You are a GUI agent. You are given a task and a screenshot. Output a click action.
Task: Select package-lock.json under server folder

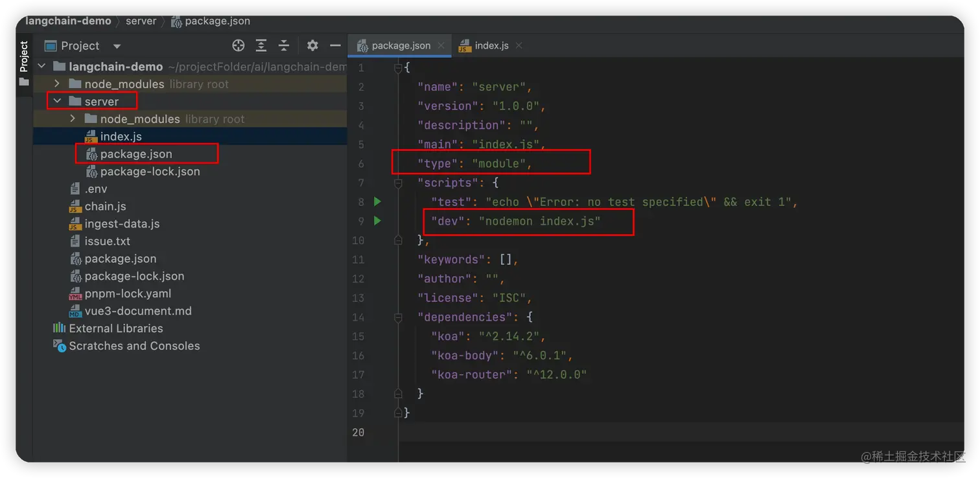150,171
